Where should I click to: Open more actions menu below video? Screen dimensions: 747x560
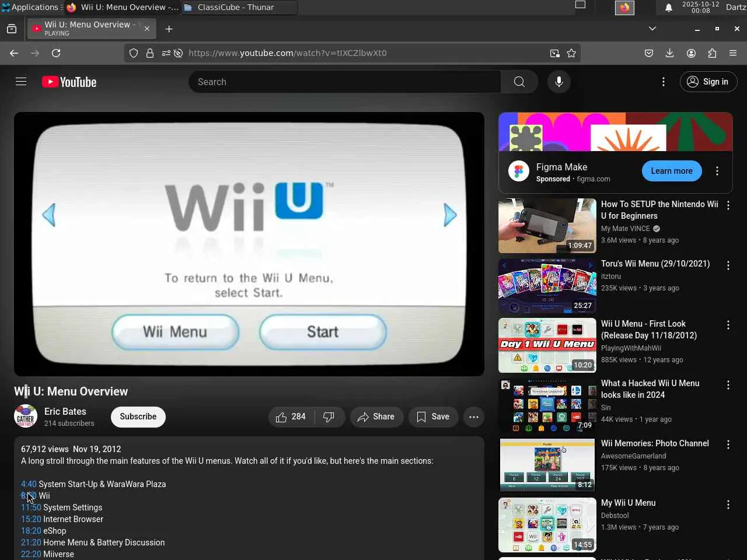point(474,416)
